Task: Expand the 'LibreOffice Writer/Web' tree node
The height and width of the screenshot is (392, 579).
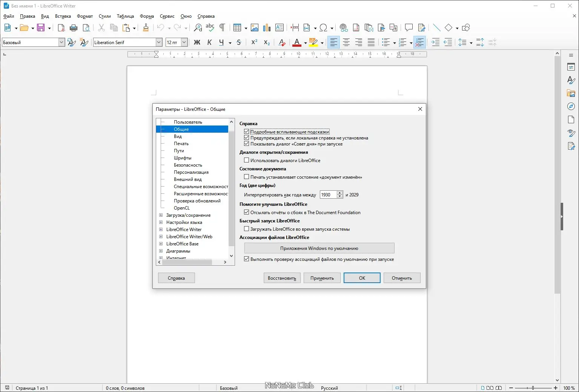Action: coord(161,237)
